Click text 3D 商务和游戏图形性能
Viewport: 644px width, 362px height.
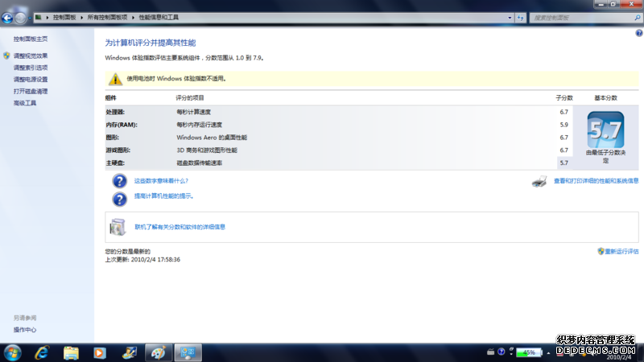click(x=207, y=150)
